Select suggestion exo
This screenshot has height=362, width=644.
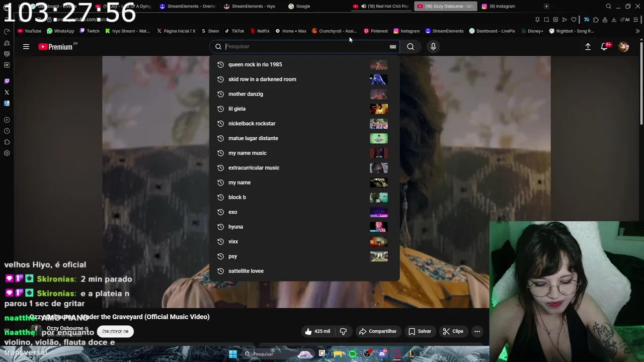304,212
